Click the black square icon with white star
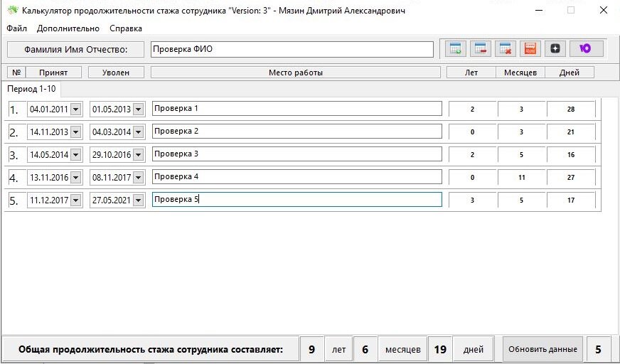Viewport: 620px width, 364px height. point(555,49)
